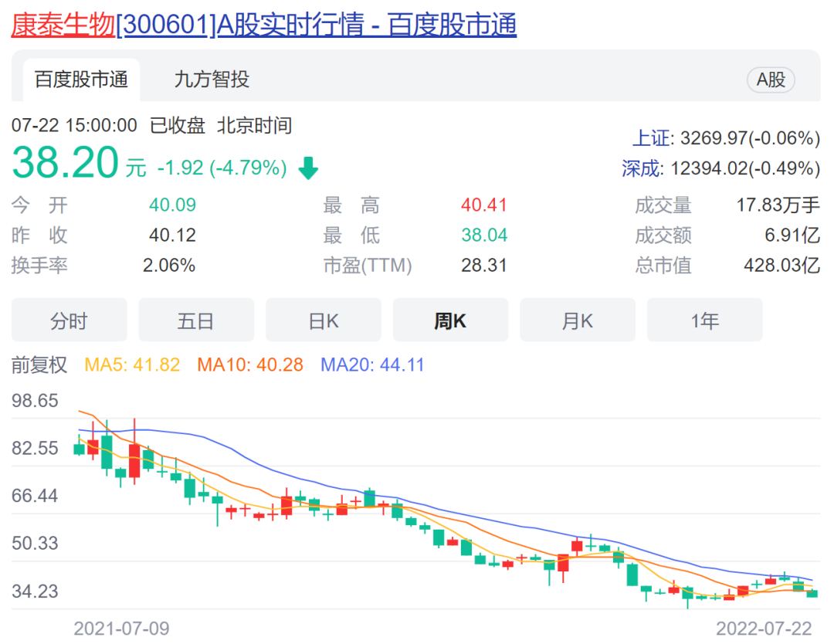Select the 月K chart view

click(x=578, y=320)
